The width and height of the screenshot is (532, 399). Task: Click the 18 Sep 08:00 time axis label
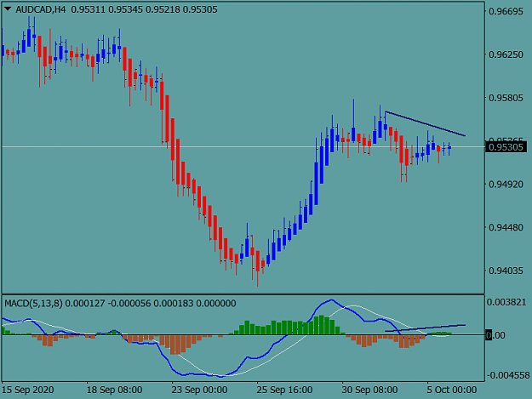tap(114, 390)
